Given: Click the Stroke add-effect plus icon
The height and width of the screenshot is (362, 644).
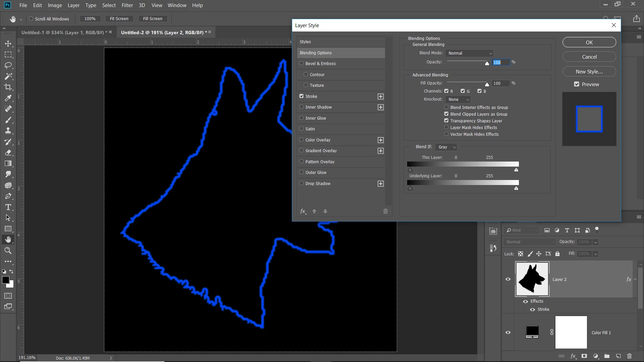Looking at the screenshot, I should coord(380,97).
